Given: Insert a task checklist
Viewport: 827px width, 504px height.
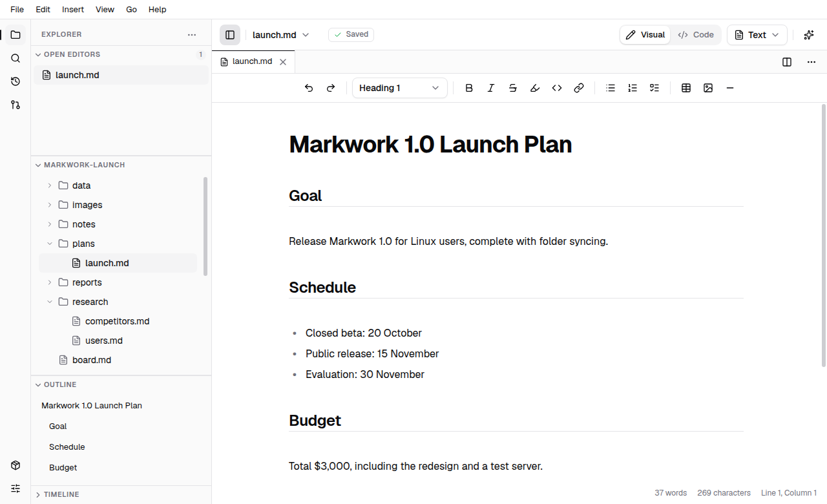Looking at the screenshot, I should coord(654,88).
